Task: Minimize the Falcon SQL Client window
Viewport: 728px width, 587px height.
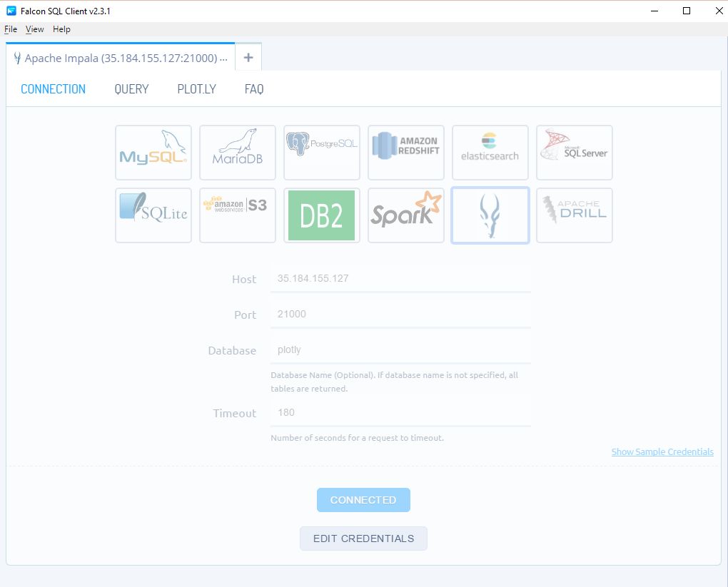Action: pyautogui.click(x=654, y=11)
